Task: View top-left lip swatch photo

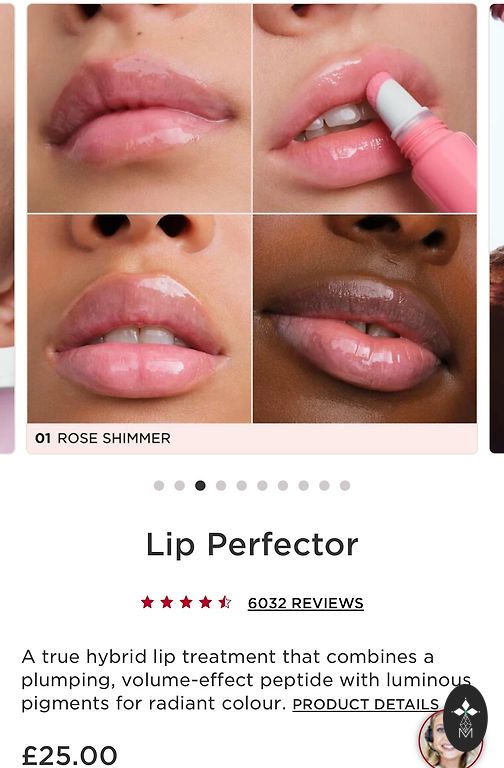Action: (x=139, y=108)
